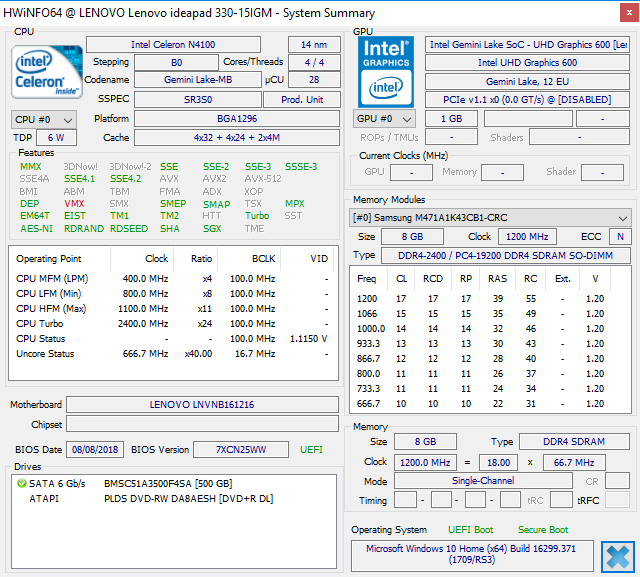Click the Cores/Threads value 4 / 4
The height and width of the screenshot is (577, 640).
314,62
